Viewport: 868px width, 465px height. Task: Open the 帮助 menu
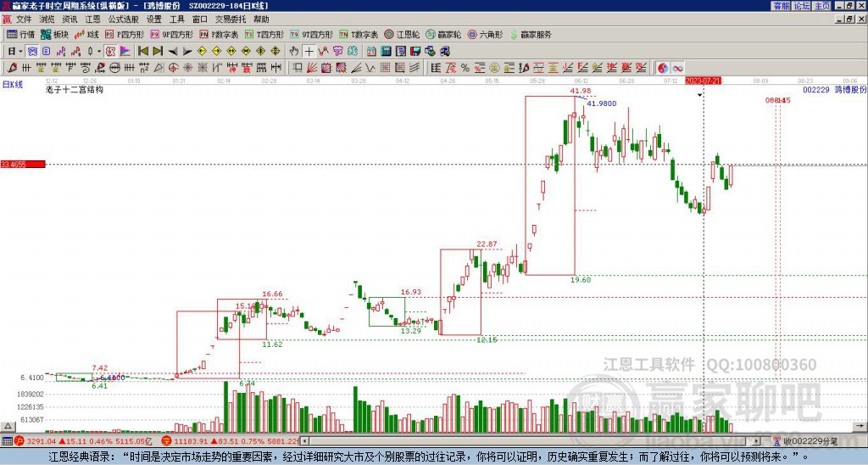(261, 20)
